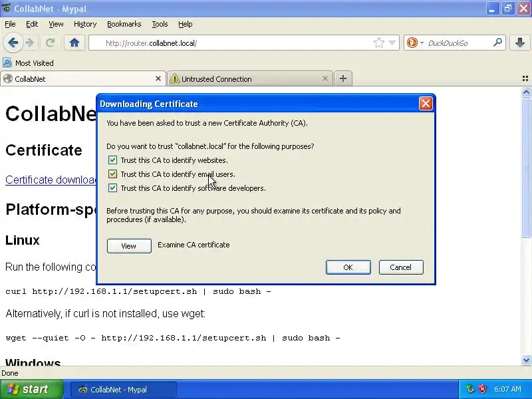Viewport: 532px width, 399px height.
Task: Click the Done status bar text
Action: pyautogui.click(x=10, y=373)
